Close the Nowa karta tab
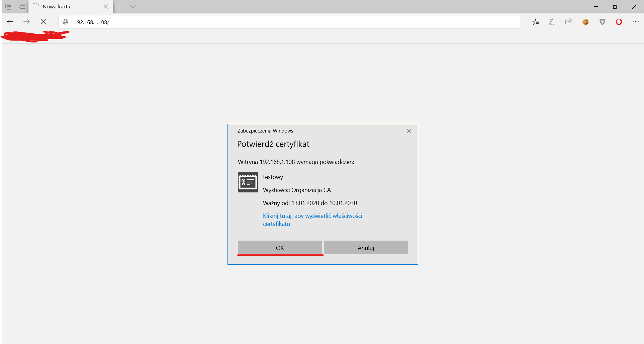644x344 pixels. pyautogui.click(x=106, y=7)
